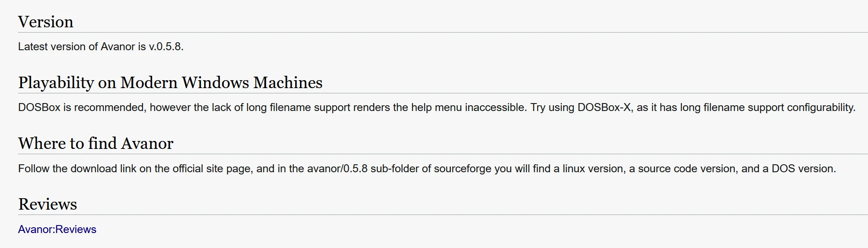Click the v.0.5.8 version number text
The height and width of the screenshot is (248, 868).
pyautogui.click(x=166, y=47)
